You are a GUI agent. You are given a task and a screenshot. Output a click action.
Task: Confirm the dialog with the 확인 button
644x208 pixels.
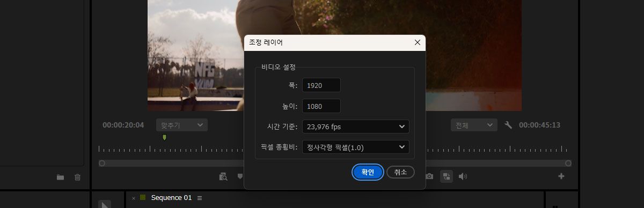(x=368, y=172)
